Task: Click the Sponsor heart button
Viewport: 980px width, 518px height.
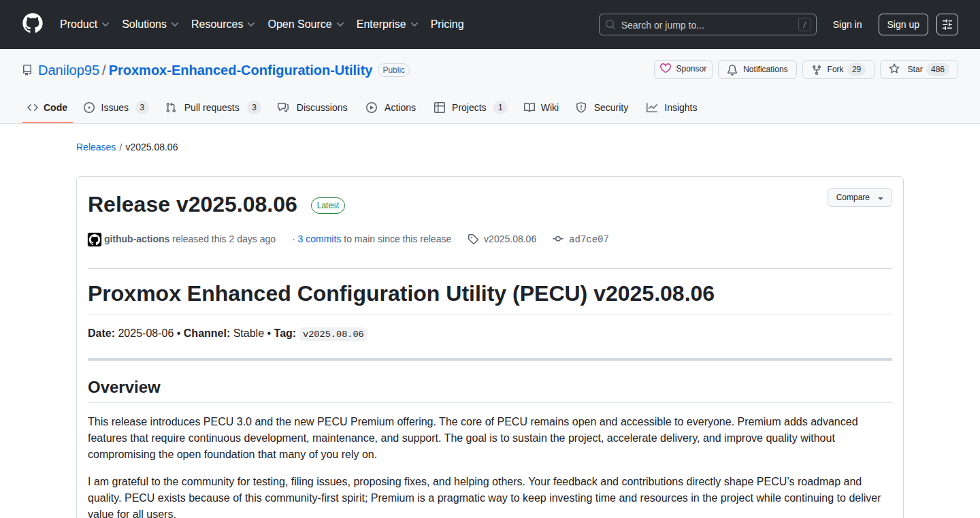Action: point(683,69)
